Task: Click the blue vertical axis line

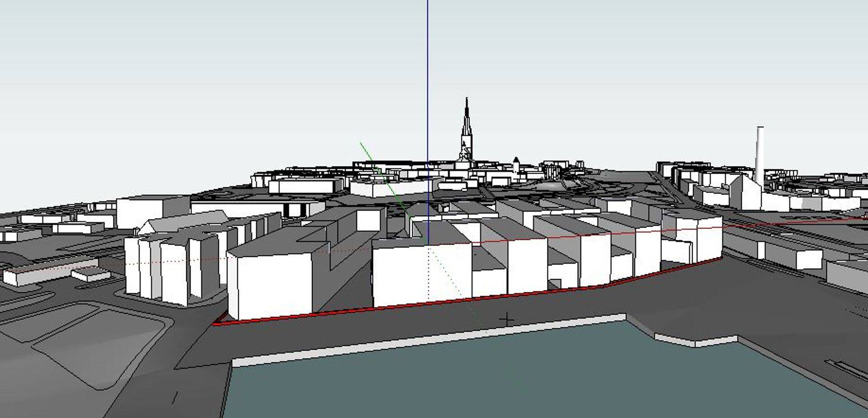Action: 427,90
